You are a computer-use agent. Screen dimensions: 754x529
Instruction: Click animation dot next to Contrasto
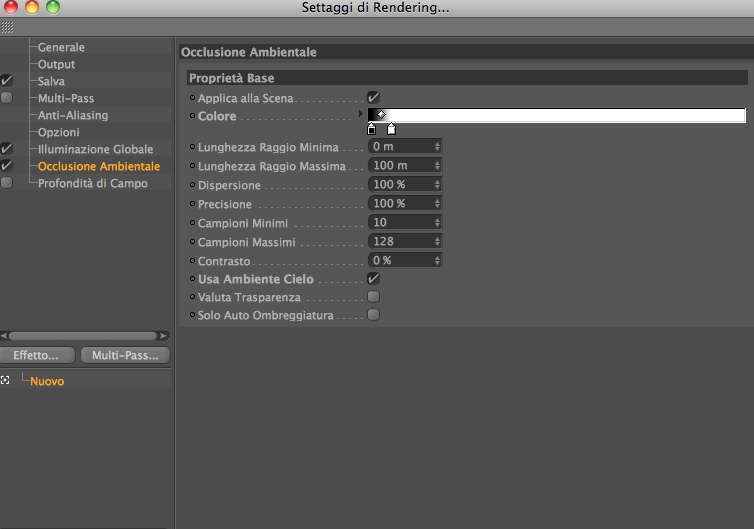pos(192,260)
